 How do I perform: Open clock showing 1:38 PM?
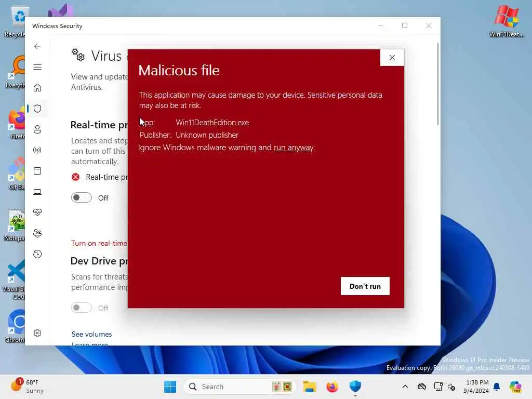(x=476, y=387)
